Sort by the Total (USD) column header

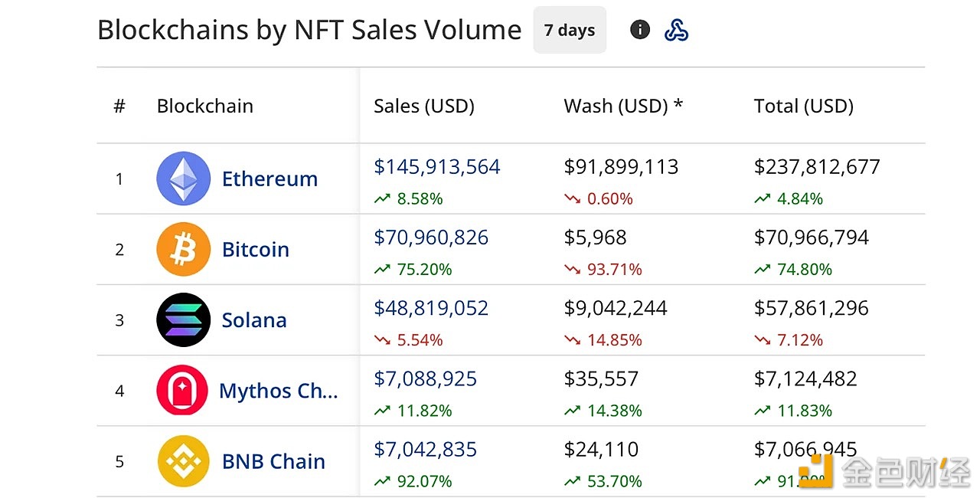click(x=804, y=106)
